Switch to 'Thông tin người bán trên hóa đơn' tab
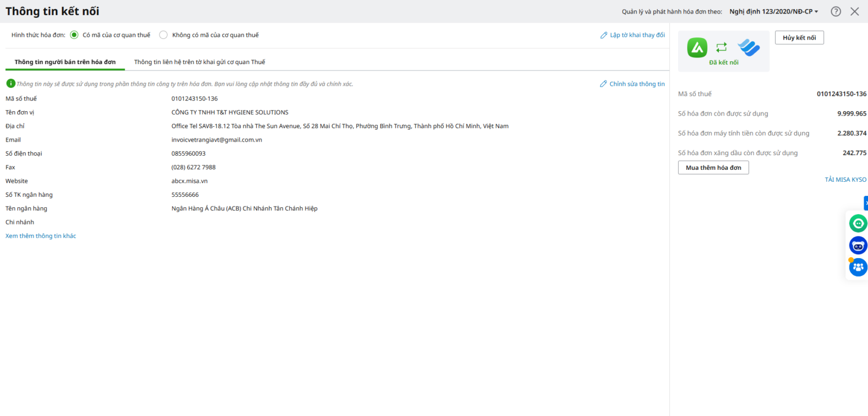Viewport: 868px width, 416px height. pos(65,62)
